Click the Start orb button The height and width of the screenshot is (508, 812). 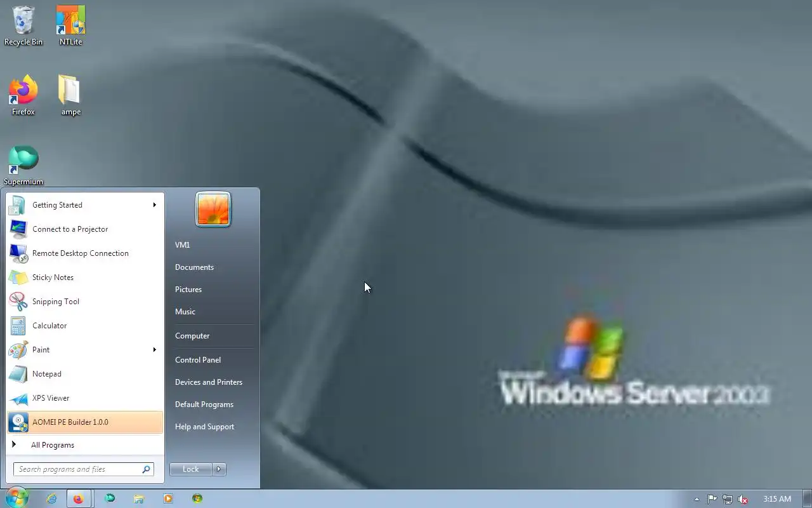[16, 498]
